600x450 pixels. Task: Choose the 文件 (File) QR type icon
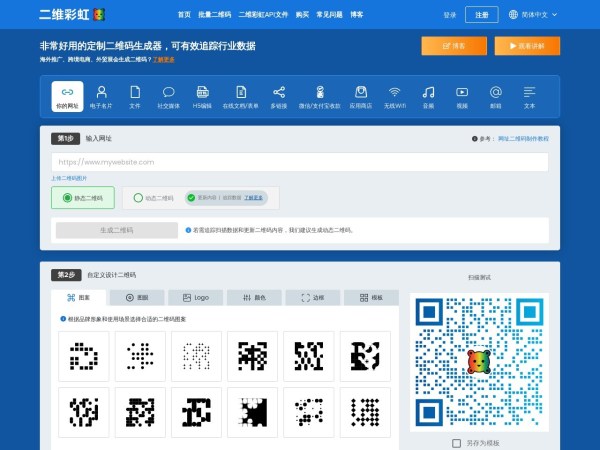[135, 96]
